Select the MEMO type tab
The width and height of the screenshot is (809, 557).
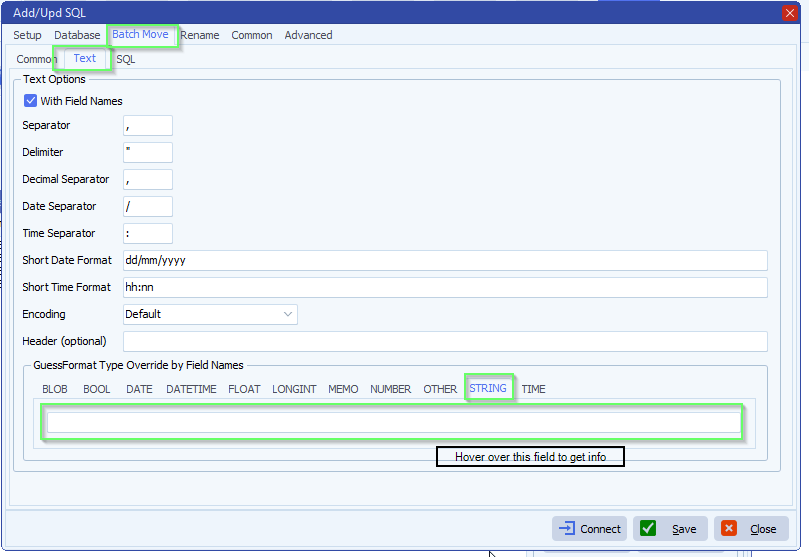click(x=343, y=389)
